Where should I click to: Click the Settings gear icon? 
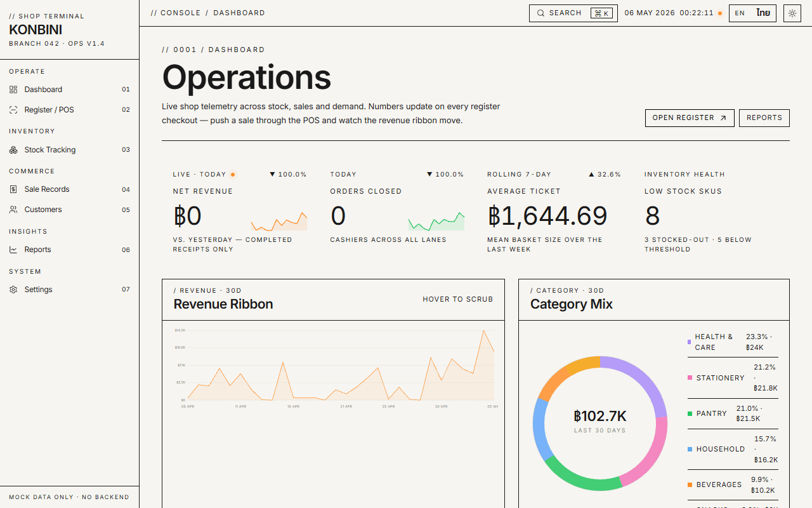(x=13, y=290)
